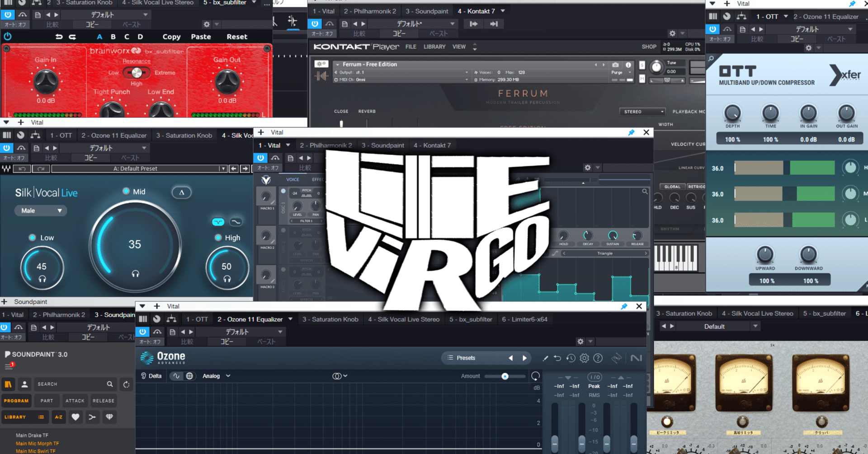Image resolution: width=868 pixels, height=454 pixels.
Task: Solo the Low band headphone icon
Action: coord(42,279)
